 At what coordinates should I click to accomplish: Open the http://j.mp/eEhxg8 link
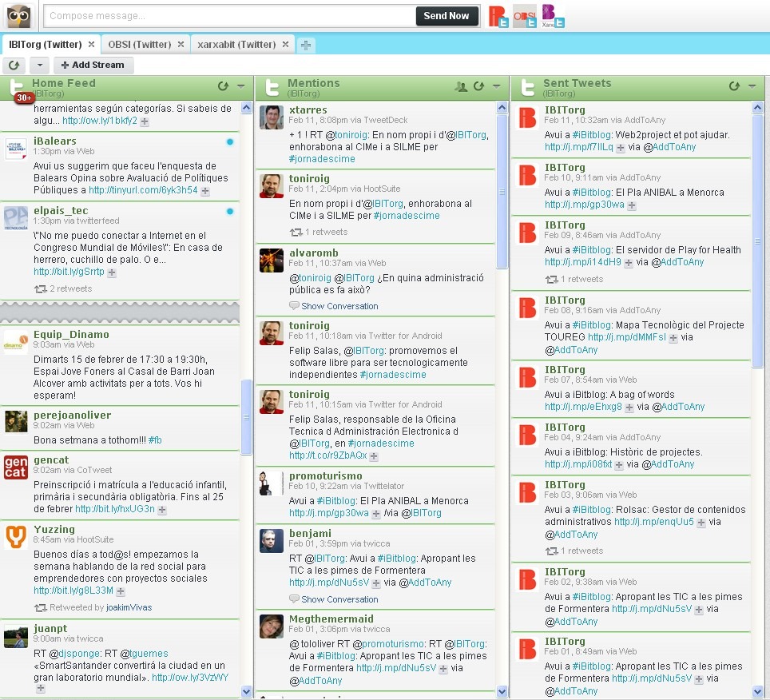click(583, 407)
